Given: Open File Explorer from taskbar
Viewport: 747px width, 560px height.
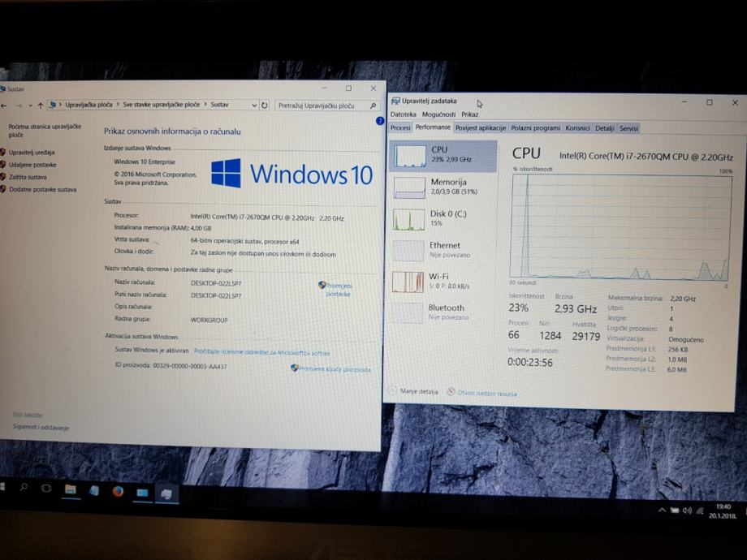Looking at the screenshot, I should point(71,489).
